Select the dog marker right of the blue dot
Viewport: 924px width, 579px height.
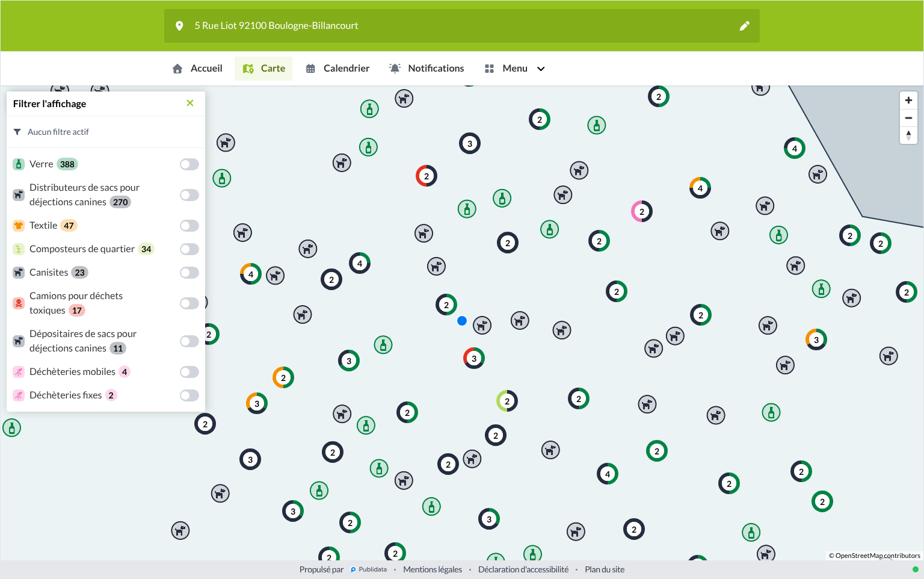[482, 326]
